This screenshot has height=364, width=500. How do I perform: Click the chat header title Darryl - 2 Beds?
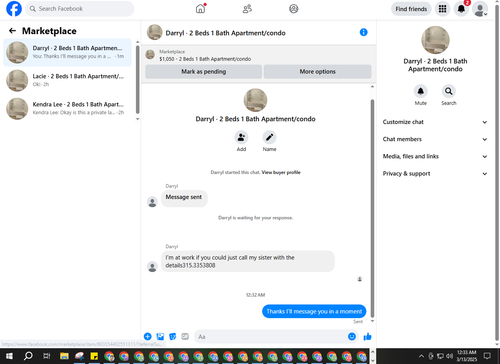point(225,33)
